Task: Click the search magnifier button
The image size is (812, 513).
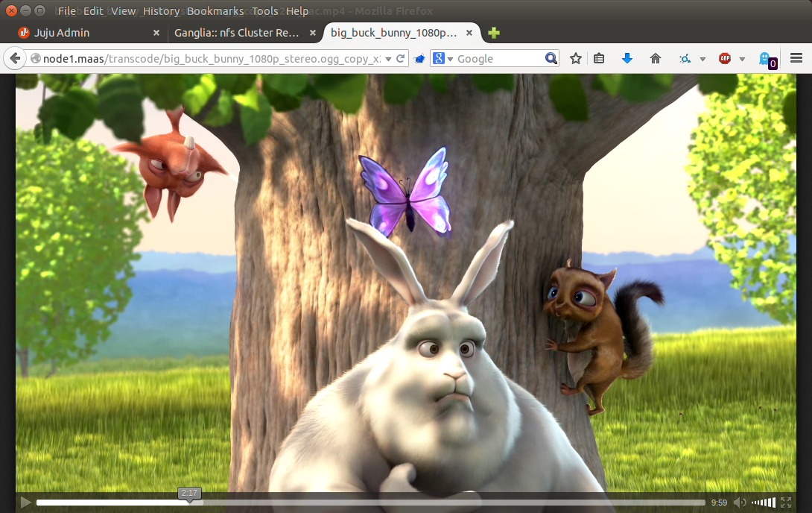Action: click(551, 59)
